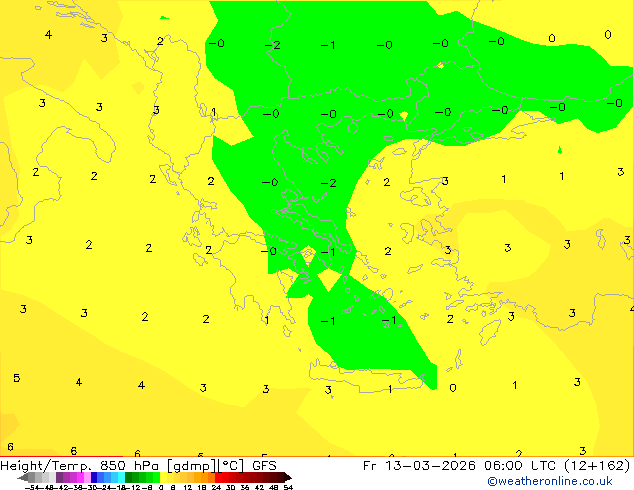Screen dimensions: 634x490
Task: Click the gray left arrow end of the legend
Action: tap(23, 477)
